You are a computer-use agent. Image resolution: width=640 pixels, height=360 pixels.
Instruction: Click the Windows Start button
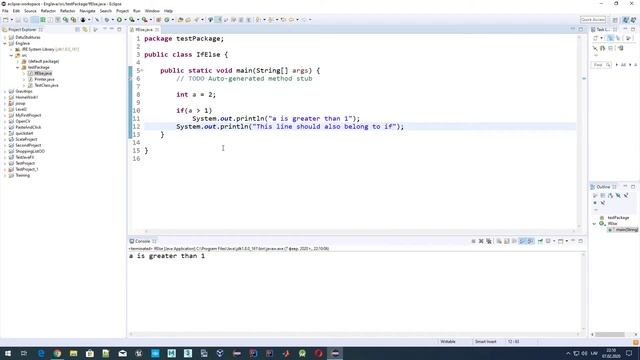(x=8, y=353)
